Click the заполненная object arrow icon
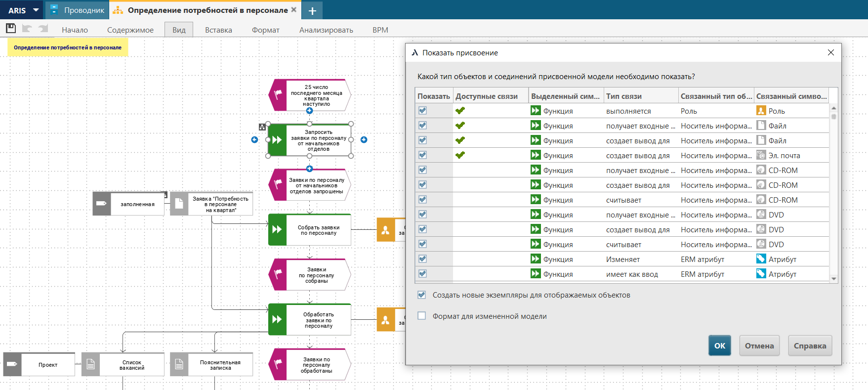 point(101,204)
